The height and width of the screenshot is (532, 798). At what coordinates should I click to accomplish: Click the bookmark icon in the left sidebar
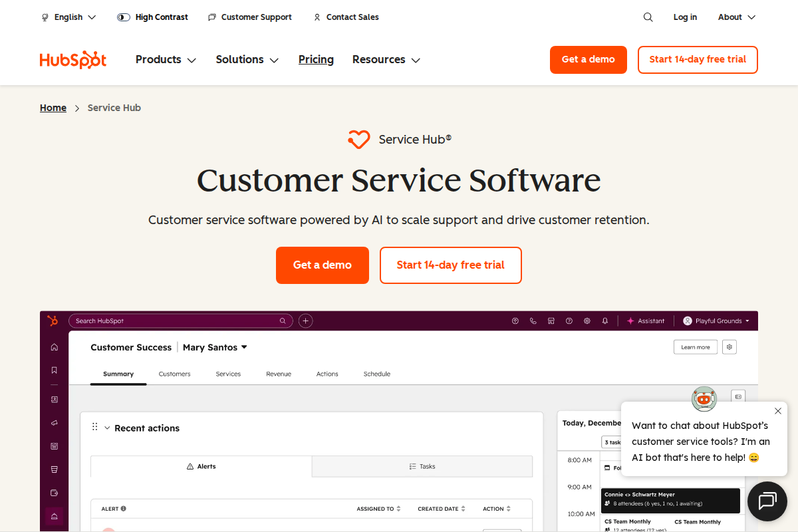point(55,370)
